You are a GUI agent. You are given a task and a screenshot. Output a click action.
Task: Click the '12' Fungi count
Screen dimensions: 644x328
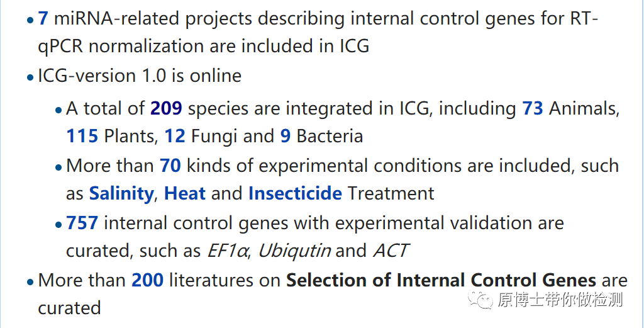pyautogui.click(x=175, y=136)
